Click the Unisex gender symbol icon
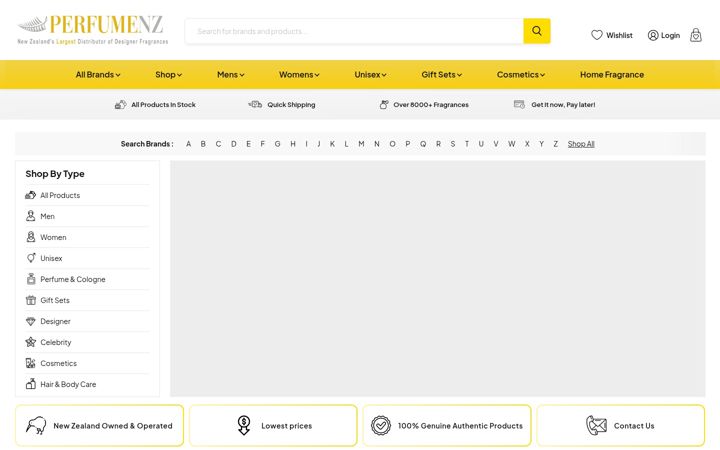The image size is (720, 450). pos(30,258)
